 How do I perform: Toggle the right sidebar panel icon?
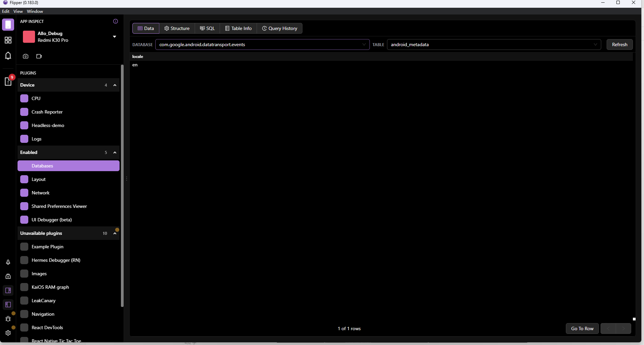[x=8, y=290]
